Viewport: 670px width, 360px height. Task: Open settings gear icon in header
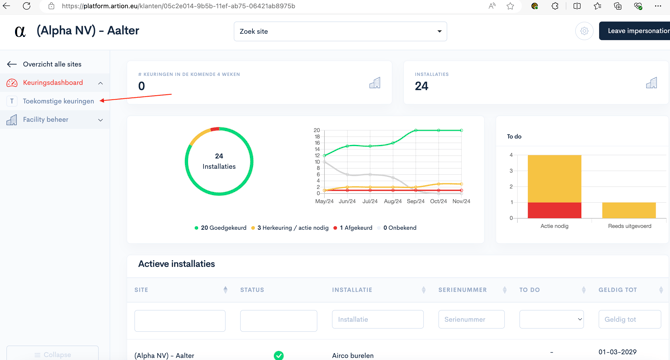click(584, 31)
